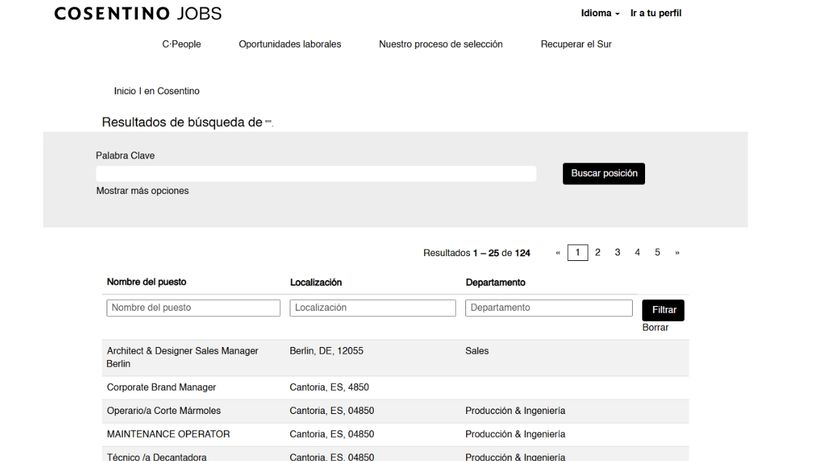Open the Idioma language dropdown

[x=600, y=14]
